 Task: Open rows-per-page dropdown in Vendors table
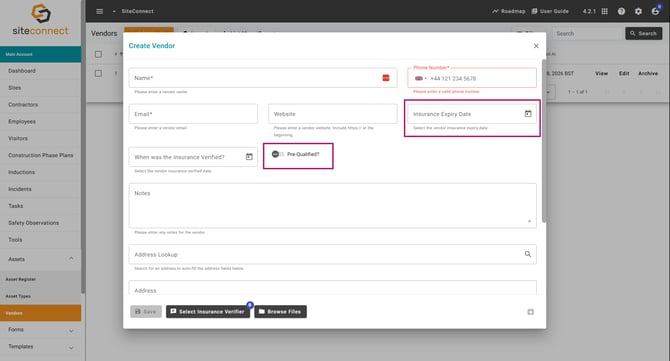click(547, 92)
